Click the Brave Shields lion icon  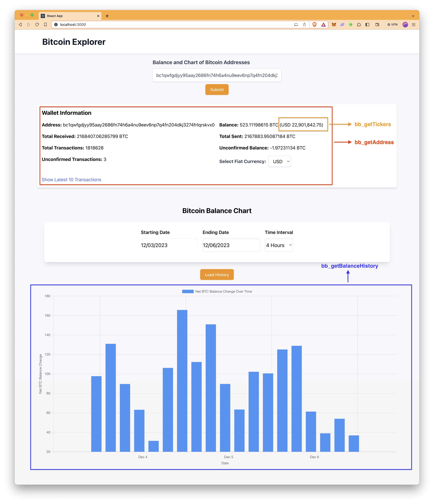pos(315,25)
